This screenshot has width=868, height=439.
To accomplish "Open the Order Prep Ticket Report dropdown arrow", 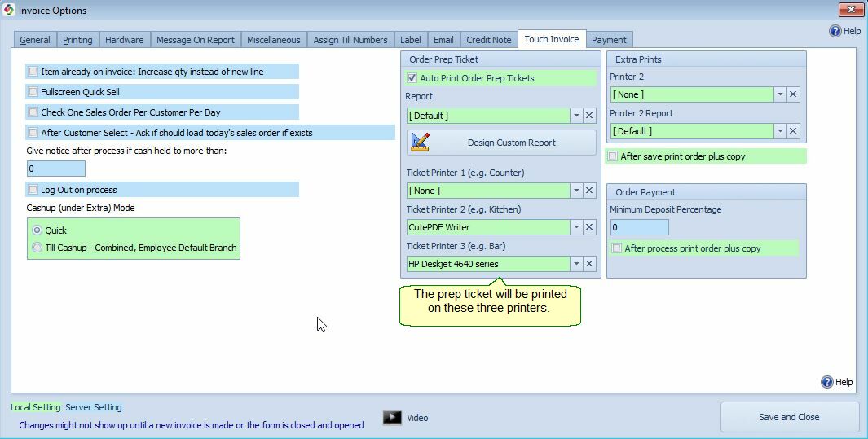I will (x=576, y=116).
